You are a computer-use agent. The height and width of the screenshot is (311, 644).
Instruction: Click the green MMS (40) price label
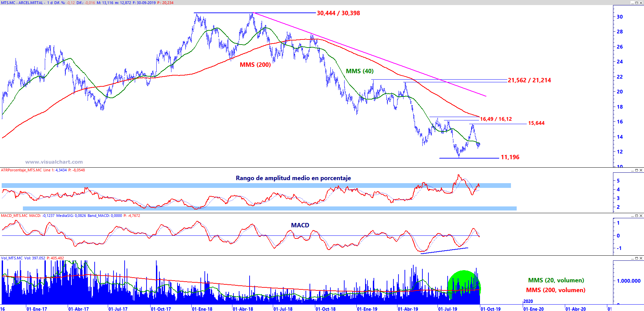click(x=360, y=71)
